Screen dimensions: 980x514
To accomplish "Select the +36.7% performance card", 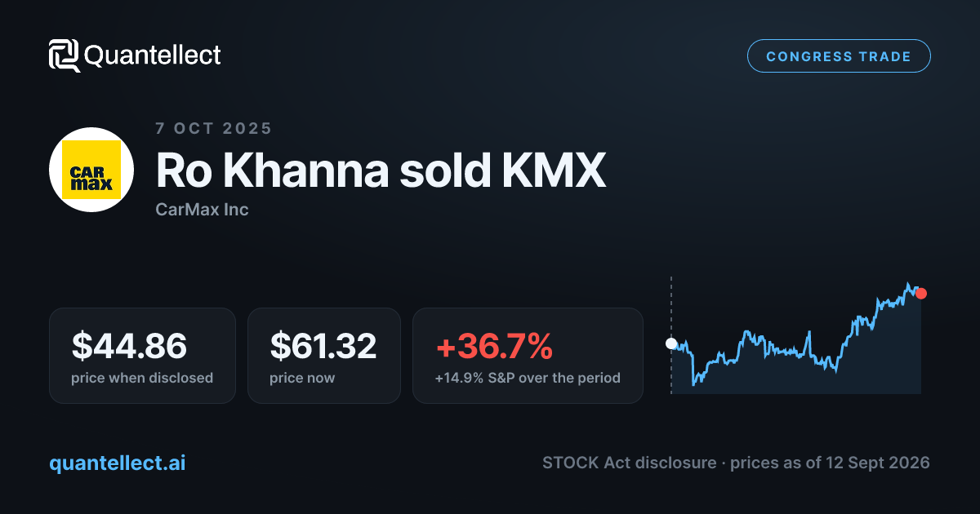I will pyautogui.click(x=528, y=356).
